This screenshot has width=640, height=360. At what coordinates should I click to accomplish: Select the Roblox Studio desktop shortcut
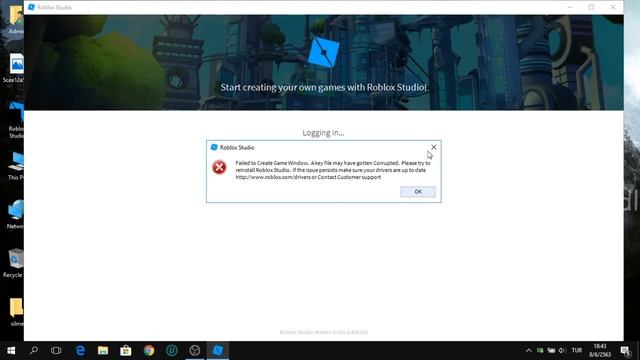point(16,120)
